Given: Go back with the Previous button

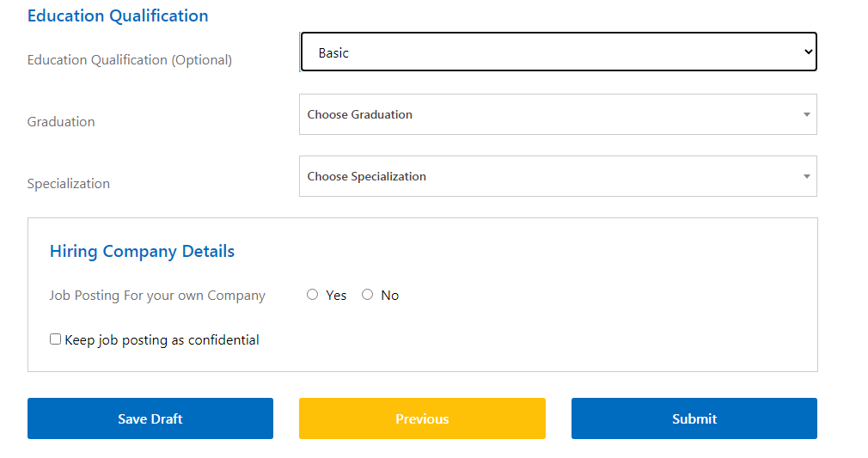Looking at the screenshot, I should tap(422, 418).
